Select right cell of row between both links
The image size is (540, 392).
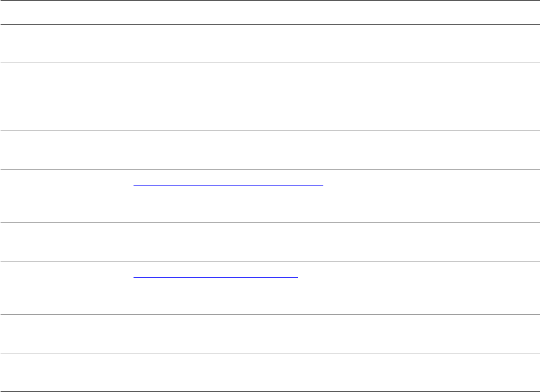[334, 242]
